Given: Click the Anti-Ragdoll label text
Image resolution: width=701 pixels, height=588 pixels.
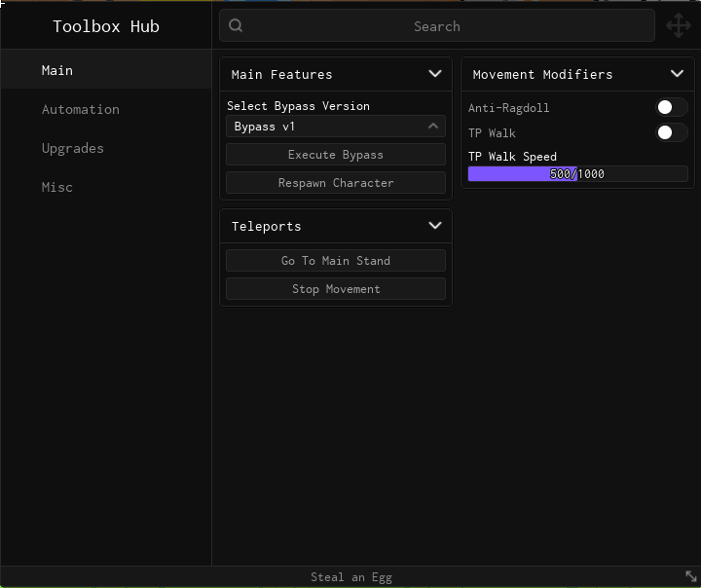Looking at the screenshot, I should coord(509,108).
